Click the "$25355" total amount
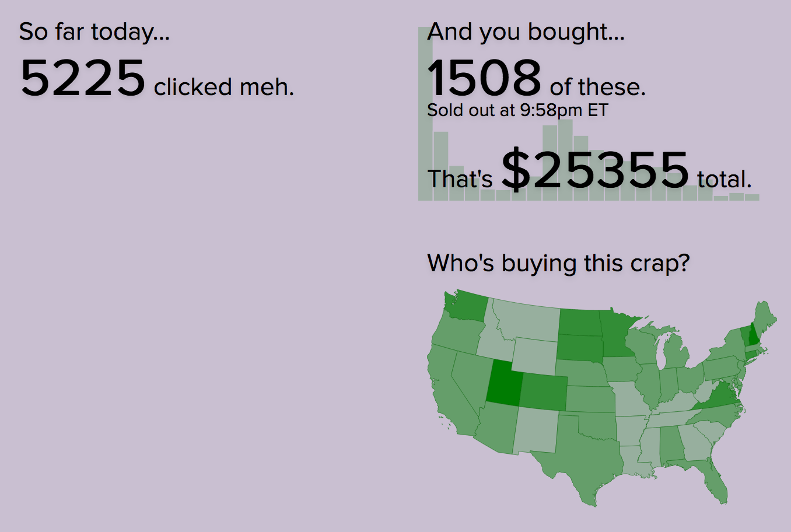Image resolution: width=791 pixels, height=532 pixels. (x=595, y=170)
